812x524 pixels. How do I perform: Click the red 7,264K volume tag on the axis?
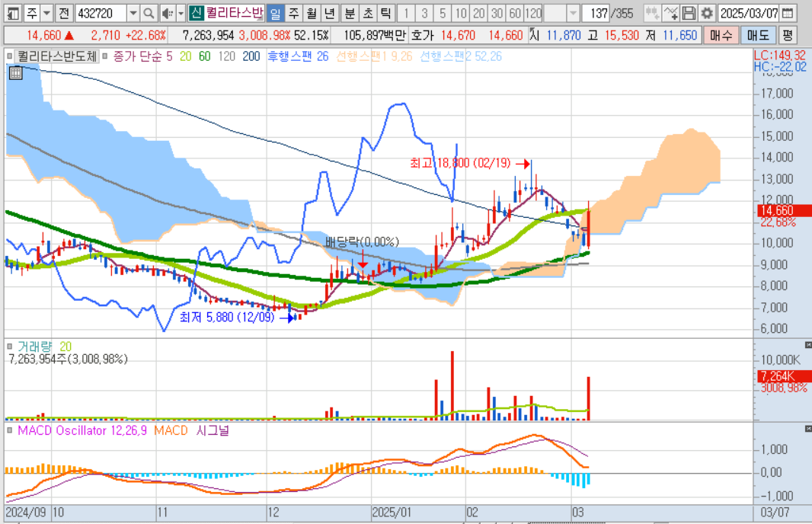tap(784, 376)
